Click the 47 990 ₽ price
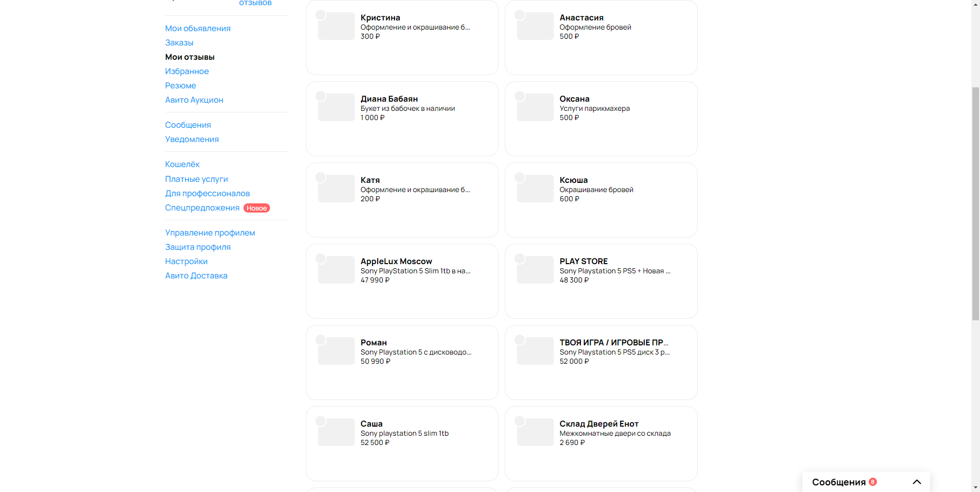 375,280
